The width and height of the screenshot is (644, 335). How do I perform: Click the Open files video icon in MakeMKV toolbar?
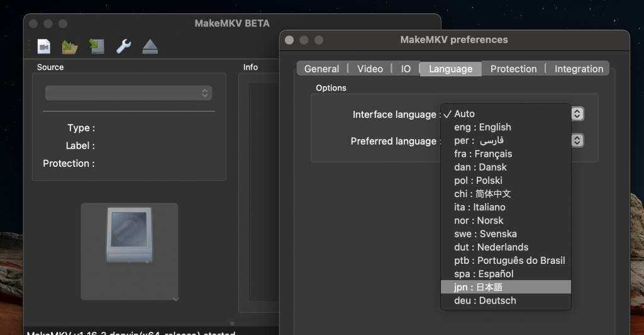pyautogui.click(x=44, y=47)
